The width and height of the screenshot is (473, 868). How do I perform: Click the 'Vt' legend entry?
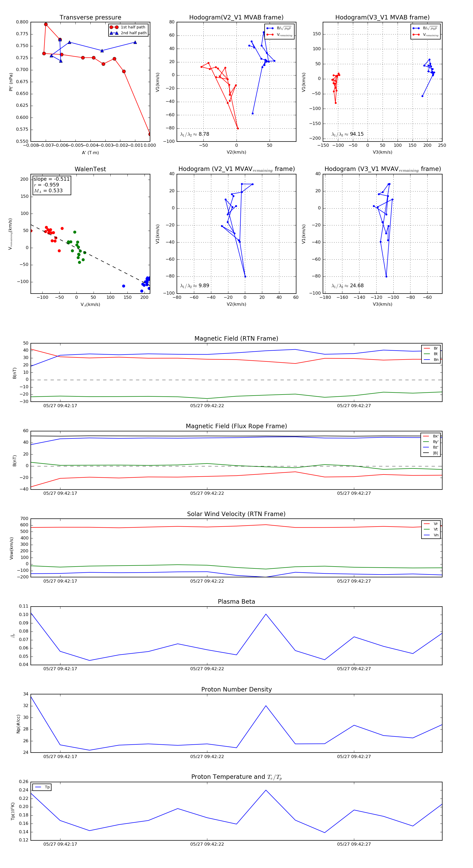tap(431, 529)
